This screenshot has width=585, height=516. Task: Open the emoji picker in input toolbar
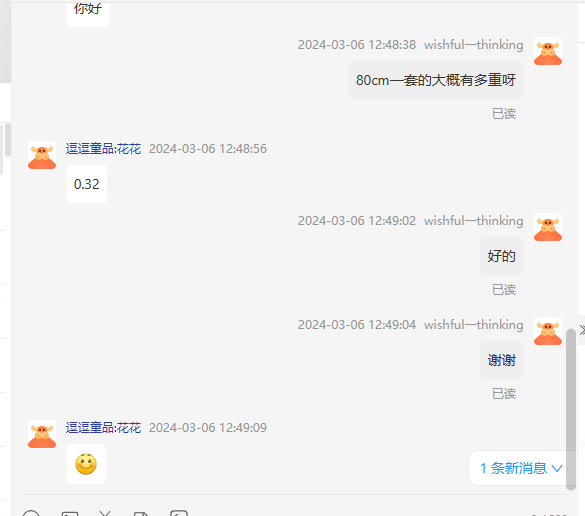(x=31, y=513)
